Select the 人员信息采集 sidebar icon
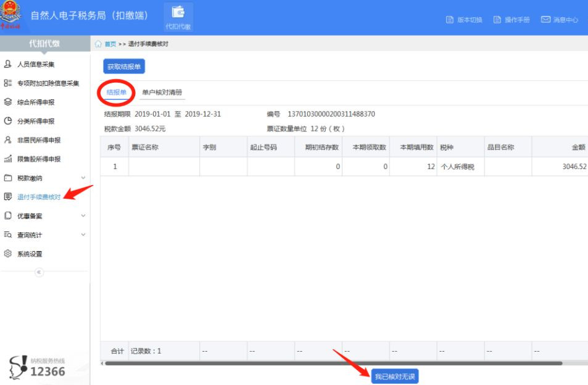Viewport: 588px width, 385px height. [7, 63]
